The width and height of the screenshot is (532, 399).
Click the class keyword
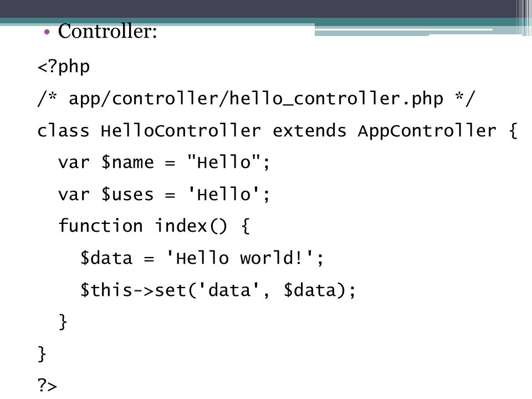(x=63, y=131)
